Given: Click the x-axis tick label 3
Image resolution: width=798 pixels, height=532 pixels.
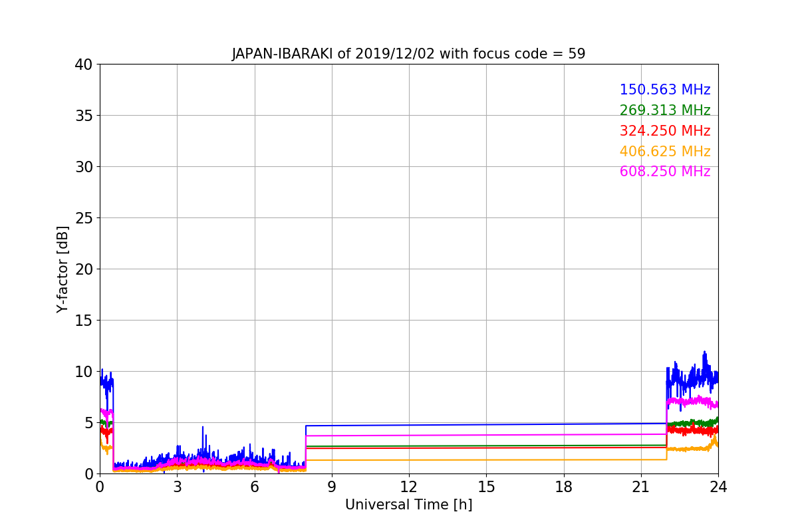Looking at the screenshot, I should click(x=177, y=487).
